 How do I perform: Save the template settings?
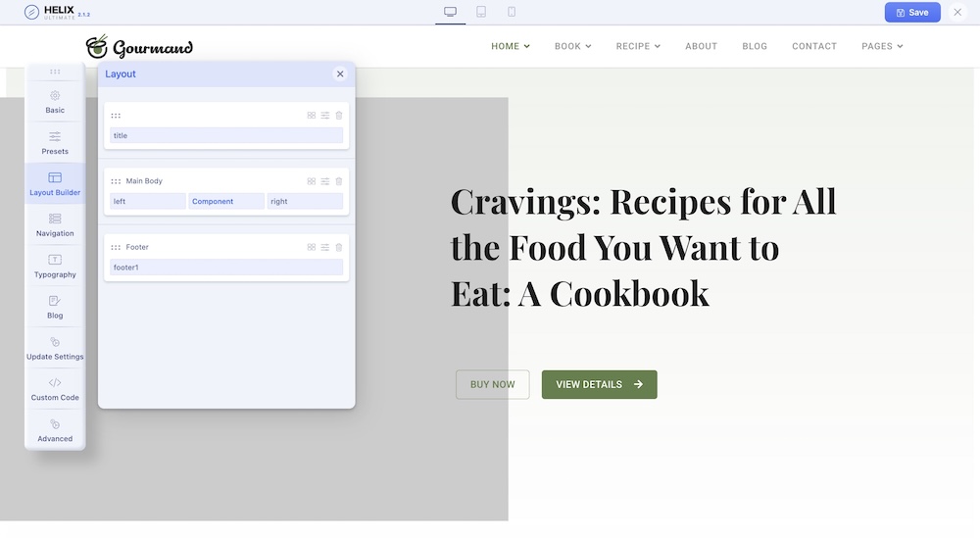(x=911, y=13)
